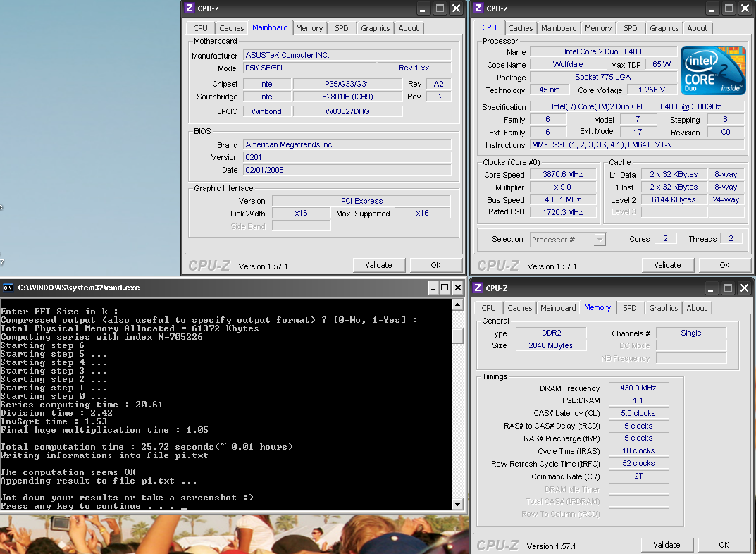Click the DRAM Frequency value 430.0 MHz
756x554 pixels.
click(638, 388)
